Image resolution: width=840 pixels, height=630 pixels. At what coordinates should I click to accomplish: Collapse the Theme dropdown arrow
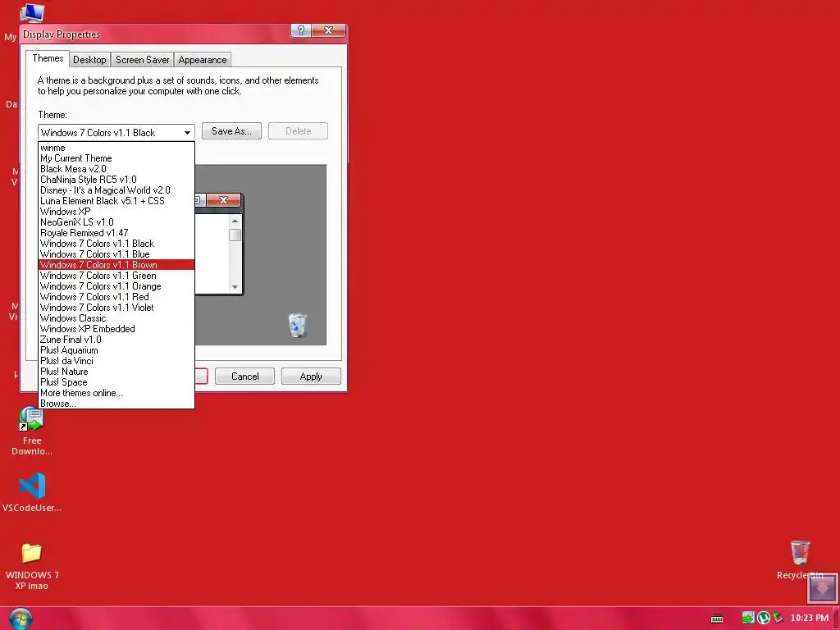(x=187, y=132)
